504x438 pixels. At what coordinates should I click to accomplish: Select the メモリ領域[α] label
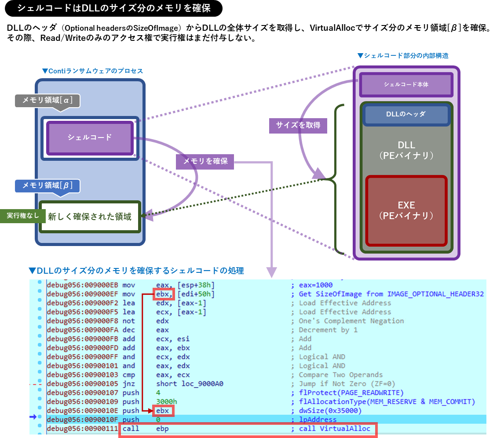pos(47,101)
